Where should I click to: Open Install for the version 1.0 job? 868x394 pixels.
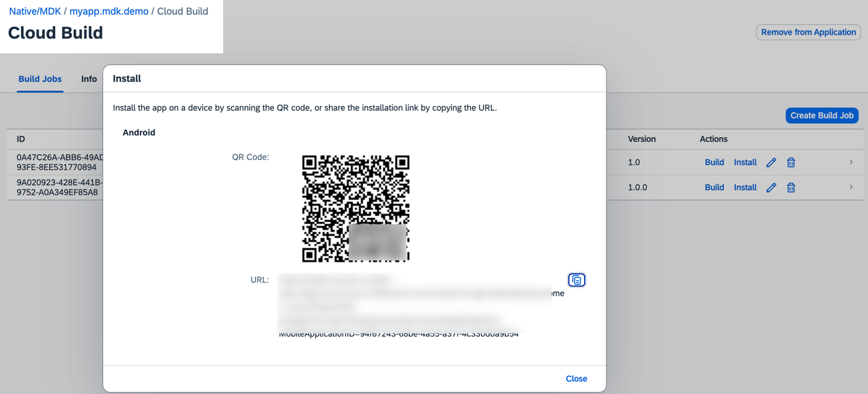pos(745,162)
